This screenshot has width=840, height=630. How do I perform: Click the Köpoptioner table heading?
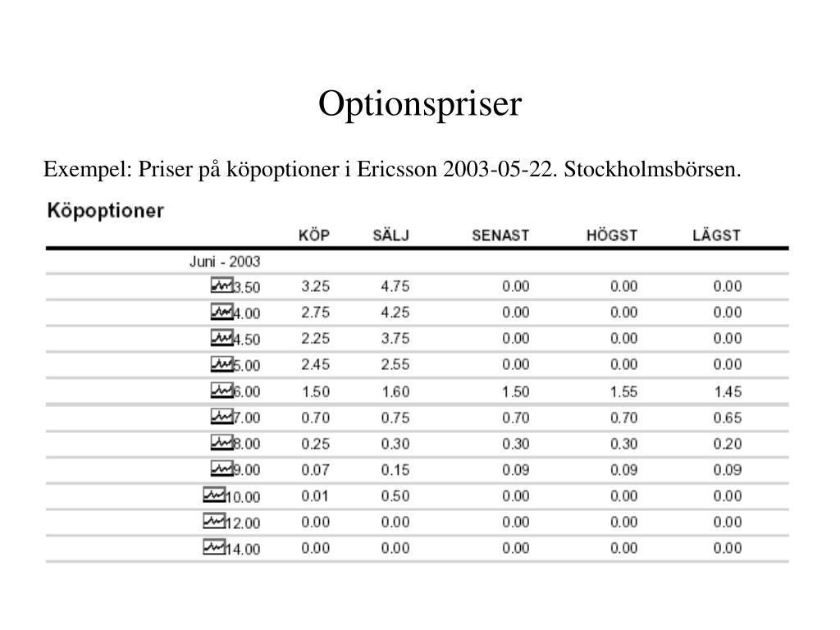[x=106, y=211]
